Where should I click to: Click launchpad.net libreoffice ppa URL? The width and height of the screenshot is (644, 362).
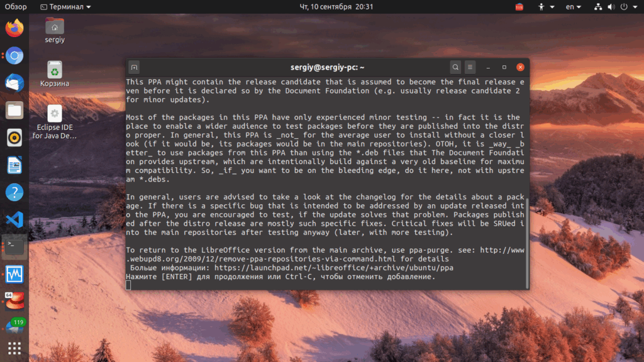tap(334, 268)
